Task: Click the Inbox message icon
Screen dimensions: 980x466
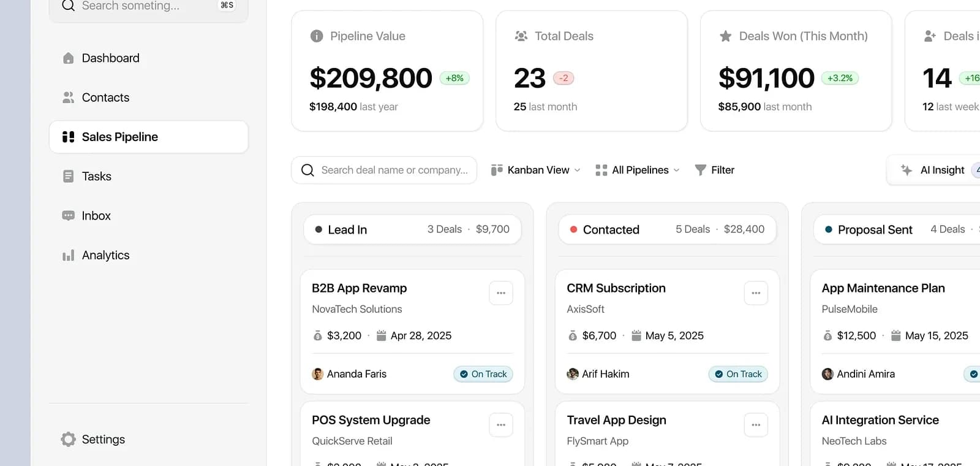Action: pos(69,216)
